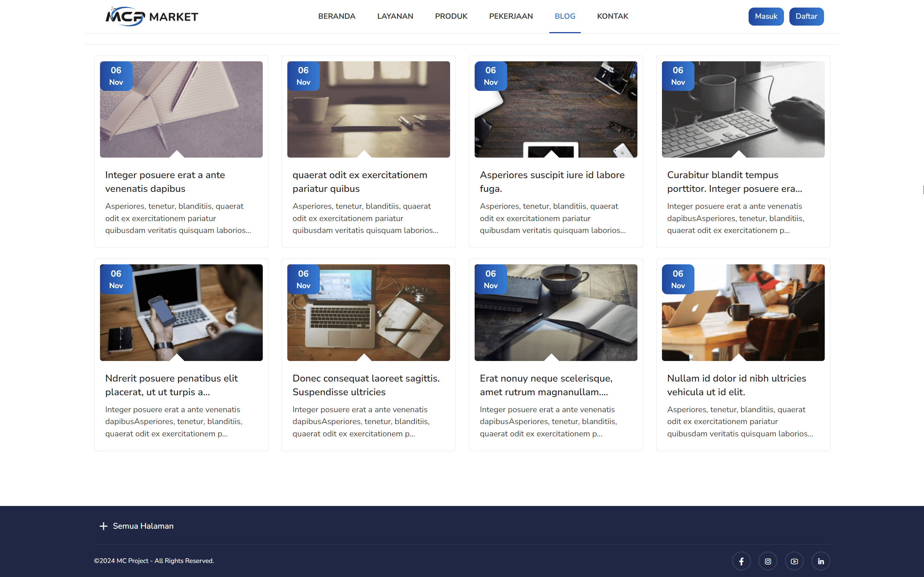Image resolution: width=924 pixels, height=577 pixels.
Task: Click the coffee cup image on Erat nonuy post
Action: pos(555,313)
